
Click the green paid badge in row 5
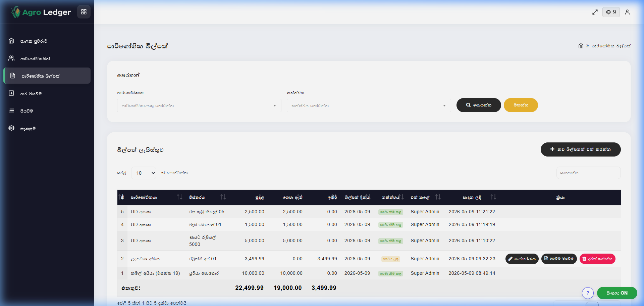(x=391, y=212)
